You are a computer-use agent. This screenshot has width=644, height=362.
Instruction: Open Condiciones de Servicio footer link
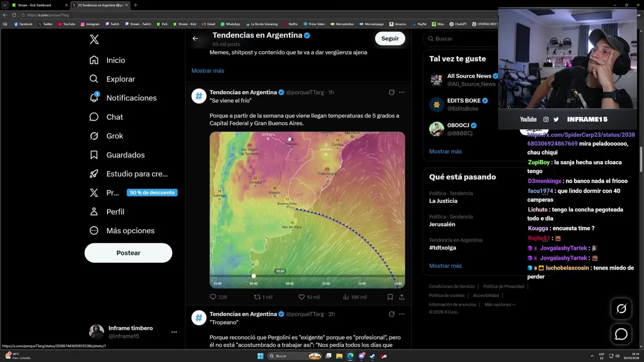coord(452,287)
